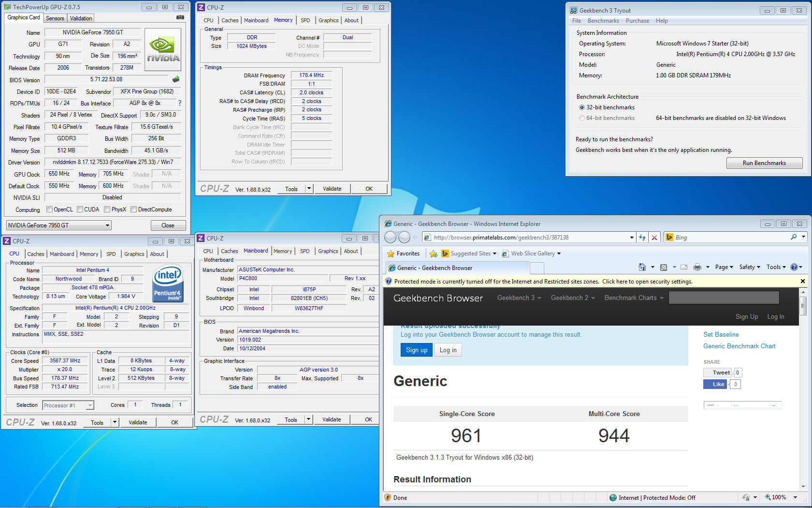Viewport: 812px width, 508px height.
Task: Click Geekbench 3 title bar icon
Action: (x=574, y=10)
